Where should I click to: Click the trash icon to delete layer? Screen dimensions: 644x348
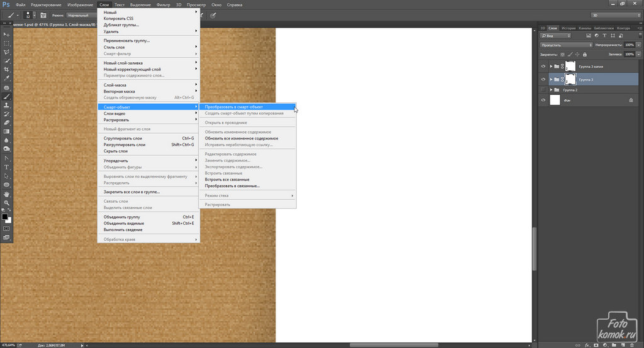(x=633, y=344)
